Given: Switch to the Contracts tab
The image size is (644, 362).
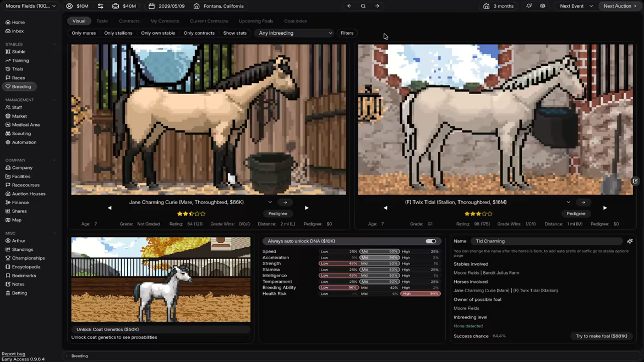Looking at the screenshot, I should (129, 21).
